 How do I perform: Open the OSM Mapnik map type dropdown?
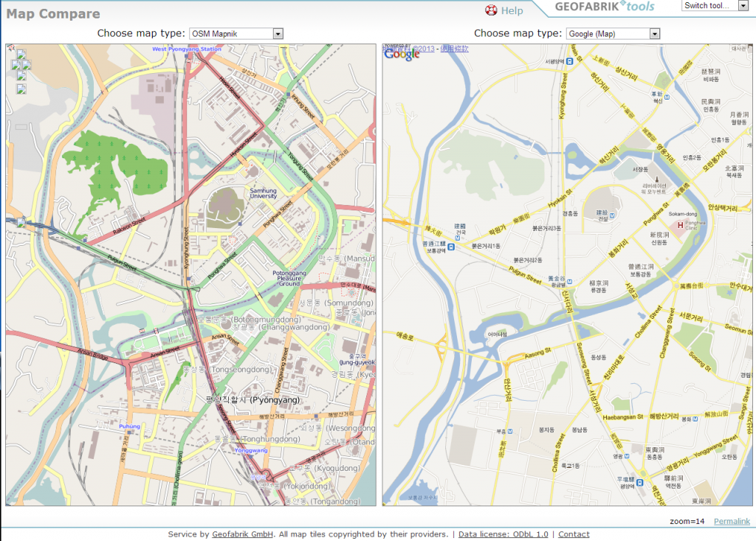236,34
